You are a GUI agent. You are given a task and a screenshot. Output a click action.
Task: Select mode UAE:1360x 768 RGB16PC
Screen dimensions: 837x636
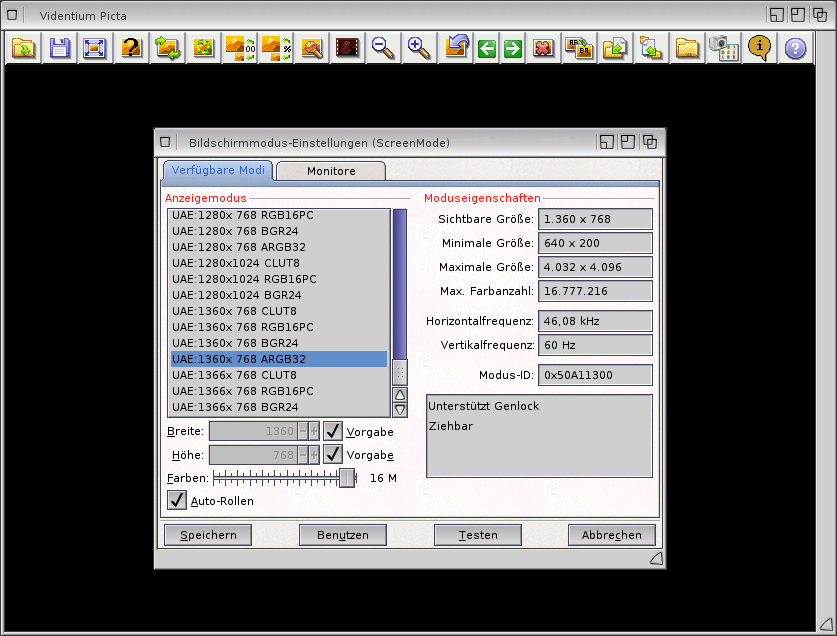point(279,327)
